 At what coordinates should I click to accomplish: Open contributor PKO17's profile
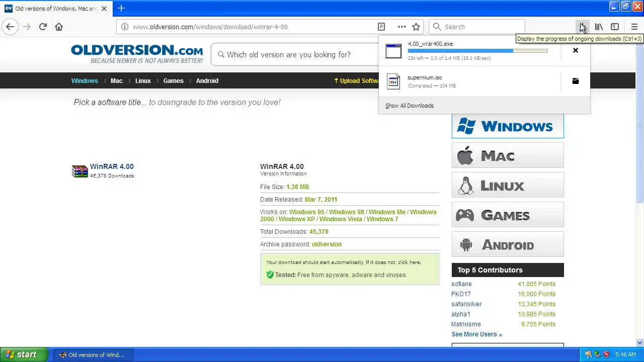click(461, 294)
